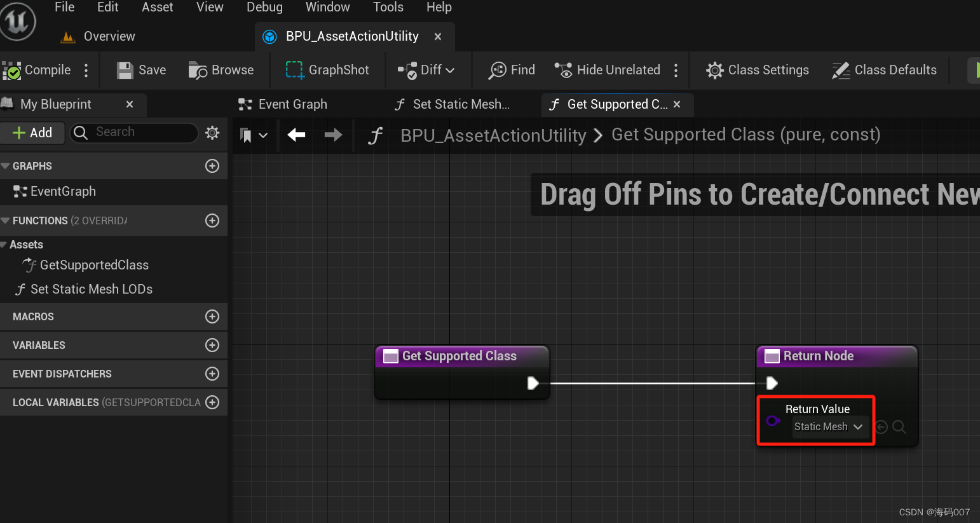Open Class Settings
This screenshot has height=523, width=980.
[758, 70]
